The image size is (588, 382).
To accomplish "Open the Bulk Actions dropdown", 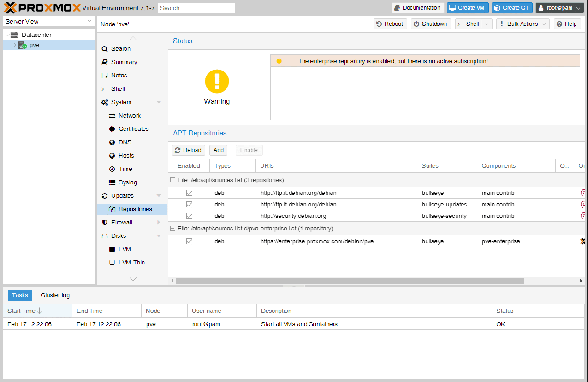I will point(523,24).
